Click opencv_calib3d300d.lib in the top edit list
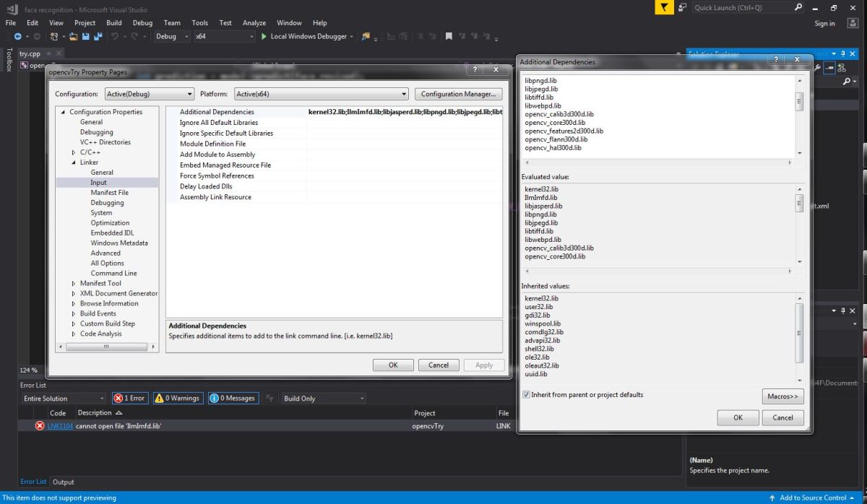The height and width of the screenshot is (504, 867). (x=559, y=114)
